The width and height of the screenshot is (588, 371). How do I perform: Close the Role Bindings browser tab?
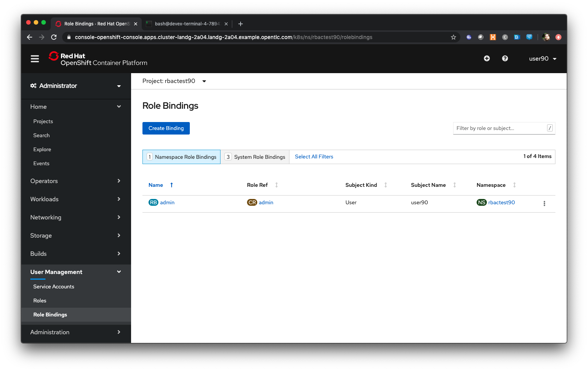(136, 24)
